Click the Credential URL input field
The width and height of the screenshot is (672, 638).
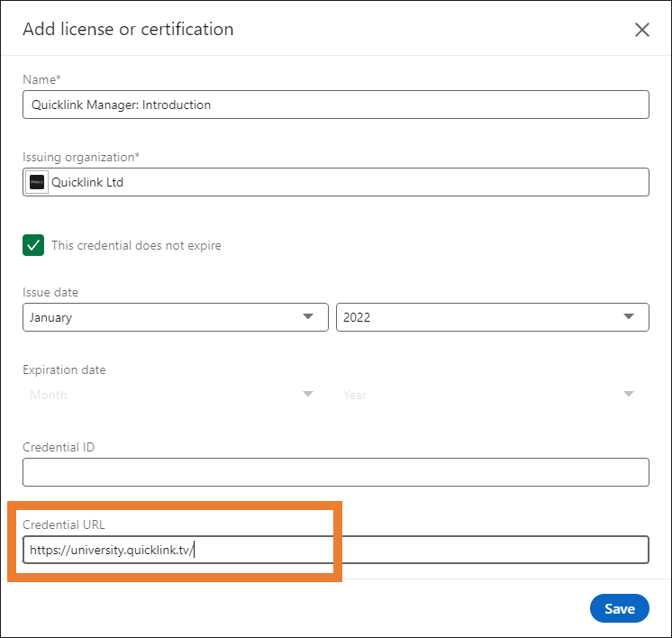[336, 550]
